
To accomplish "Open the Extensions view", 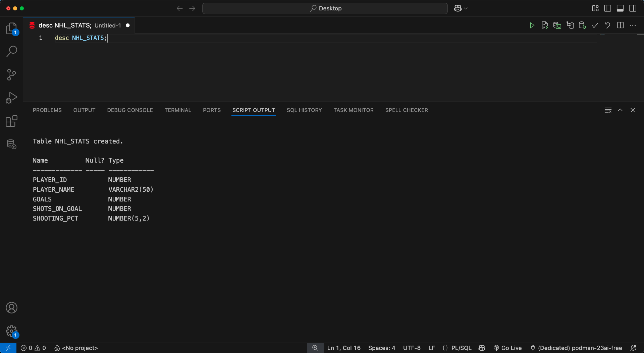I will click(12, 121).
